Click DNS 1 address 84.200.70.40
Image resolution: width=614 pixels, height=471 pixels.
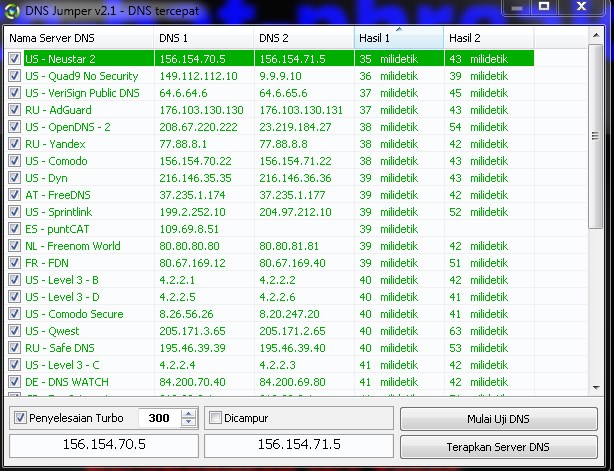[x=192, y=382]
